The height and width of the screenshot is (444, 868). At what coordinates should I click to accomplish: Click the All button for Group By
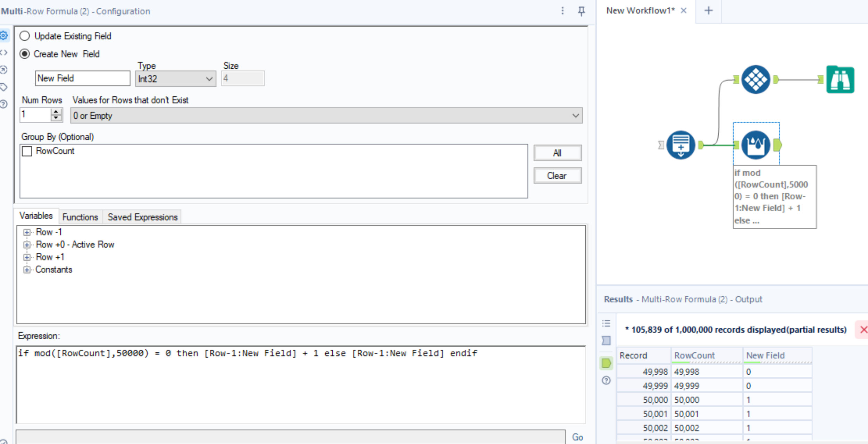click(557, 153)
